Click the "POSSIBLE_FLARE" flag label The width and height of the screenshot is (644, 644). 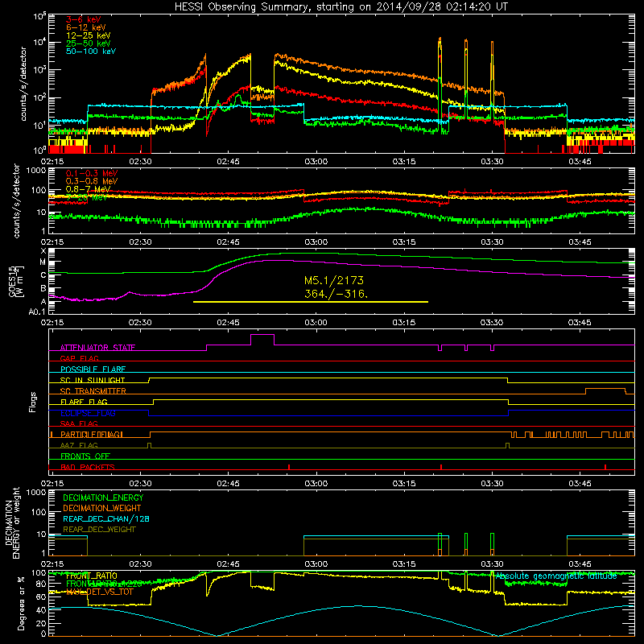tap(93, 369)
